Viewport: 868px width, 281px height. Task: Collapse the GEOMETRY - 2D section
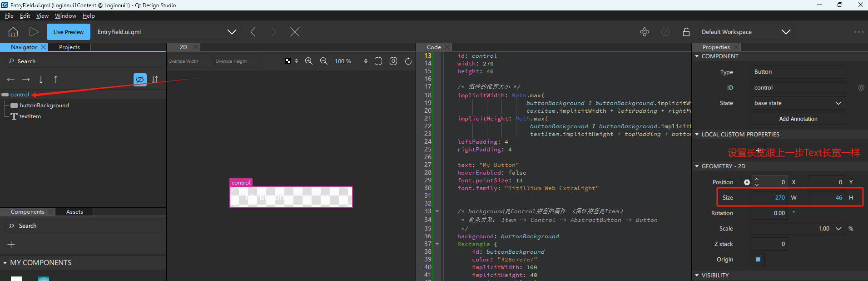[x=697, y=166]
